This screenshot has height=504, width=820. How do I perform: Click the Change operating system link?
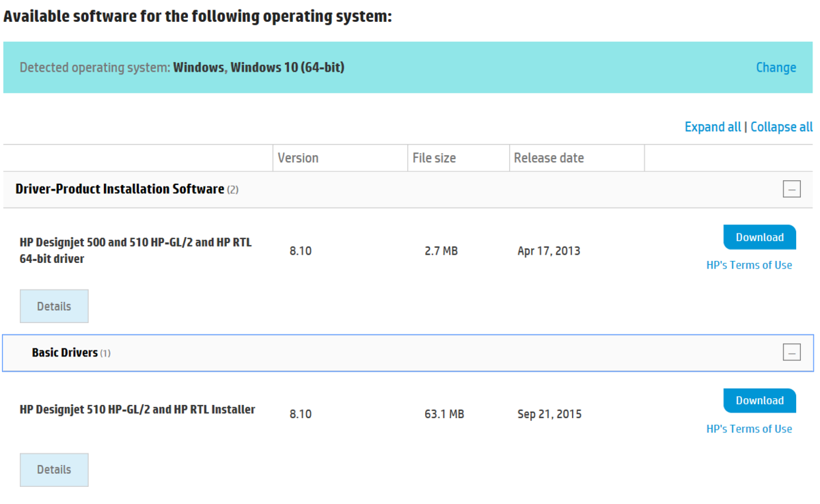776,68
